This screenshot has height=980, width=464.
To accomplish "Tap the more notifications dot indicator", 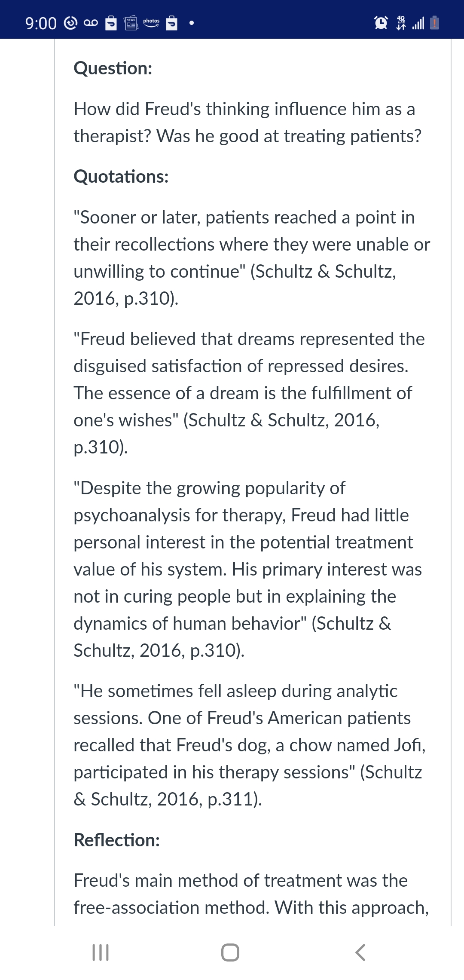I will [x=192, y=23].
